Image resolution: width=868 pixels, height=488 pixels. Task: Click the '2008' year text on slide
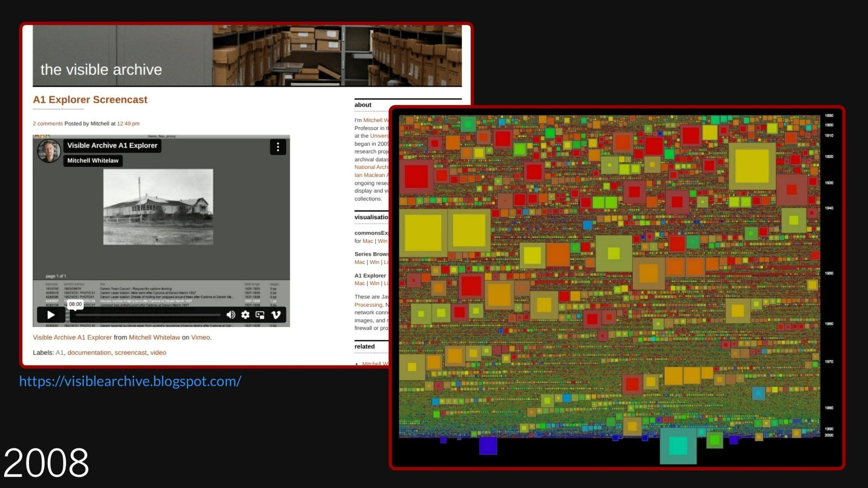[46, 463]
